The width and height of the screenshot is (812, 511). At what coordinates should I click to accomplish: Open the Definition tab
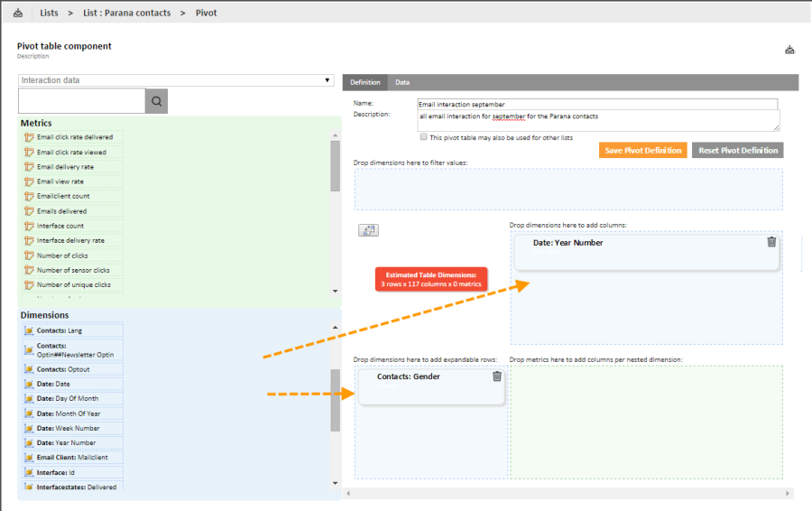(x=364, y=82)
